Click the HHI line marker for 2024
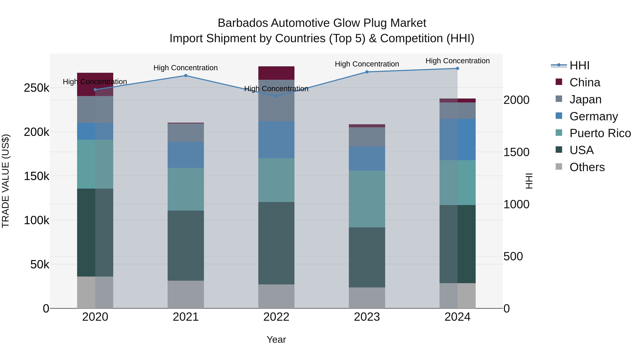Screen dimensions: 644x362 click(457, 68)
